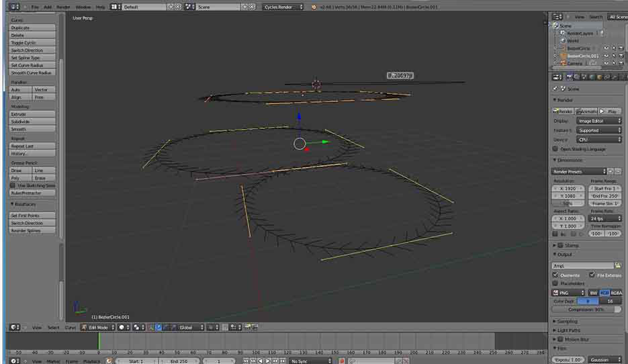The height and width of the screenshot is (364, 628).
Task: Toggle the File Extensions checkbox
Action: point(591,275)
